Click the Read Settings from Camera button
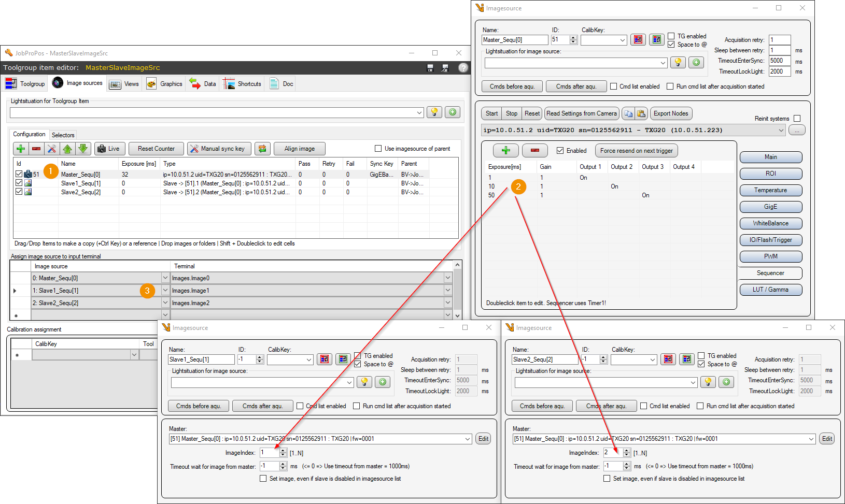Viewport: 845px width, 504px height. pos(582,113)
